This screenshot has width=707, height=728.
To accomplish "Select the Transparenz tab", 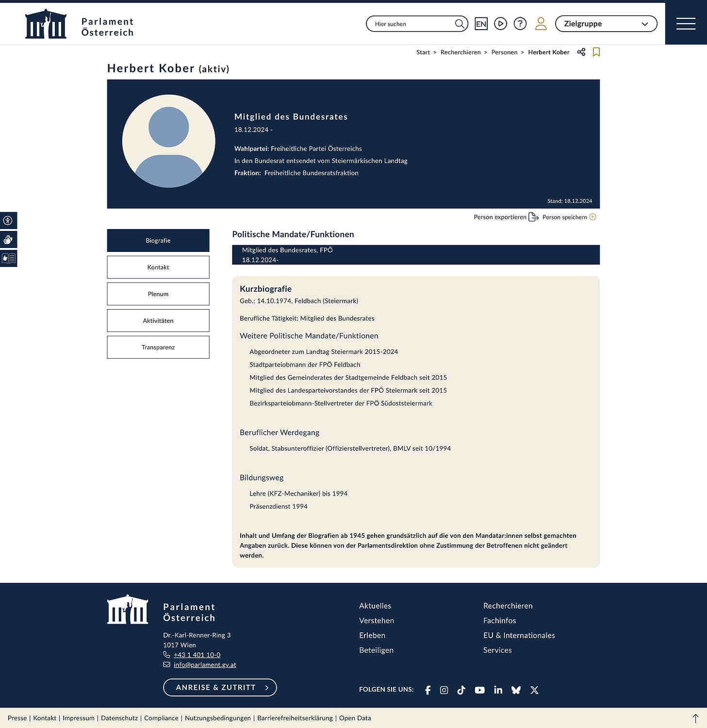I will click(x=158, y=347).
